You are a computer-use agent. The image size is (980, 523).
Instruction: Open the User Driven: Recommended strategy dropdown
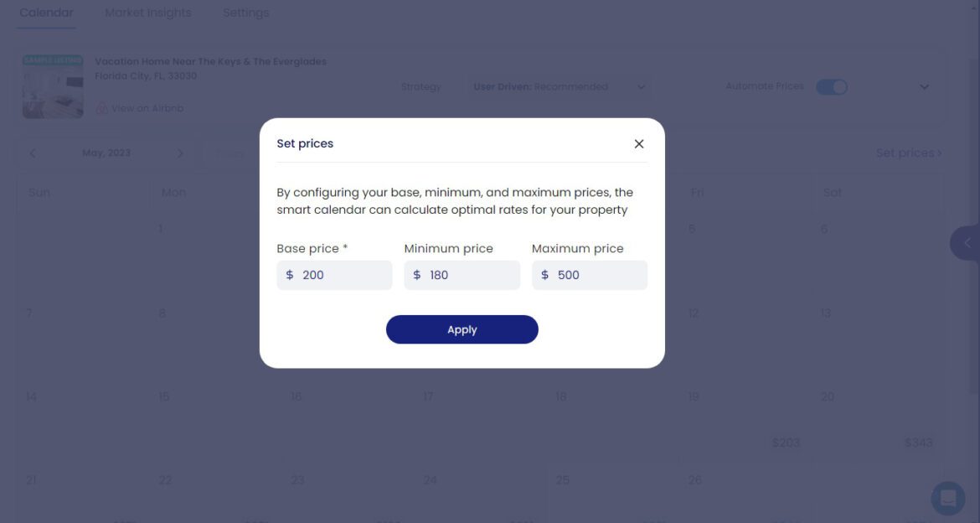[x=557, y=86]
